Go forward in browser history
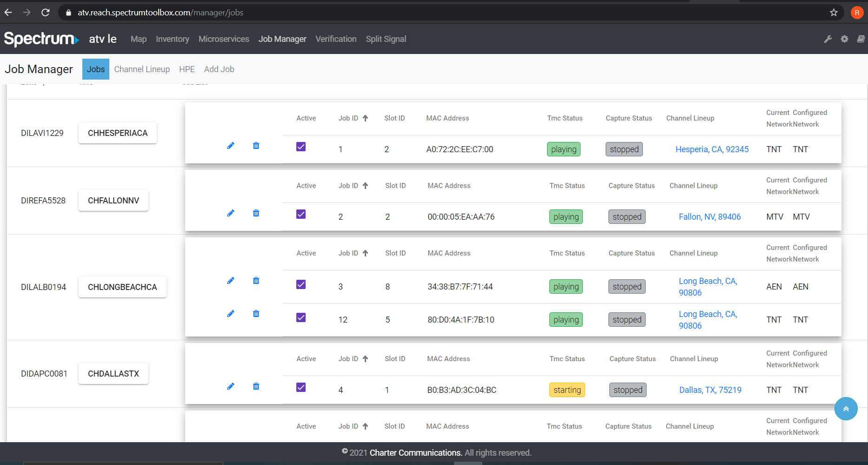Image resolution: width=868 pixels, height=465 pixels. (x=27, y=13)
